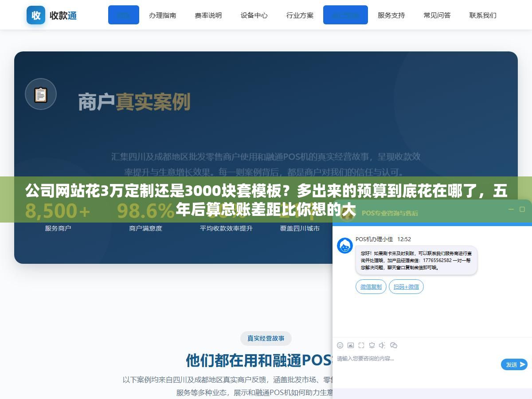Screen dimensions: 532x399
Task: Click the chat bubble message mentioning 17765562582
Action: 416,260
